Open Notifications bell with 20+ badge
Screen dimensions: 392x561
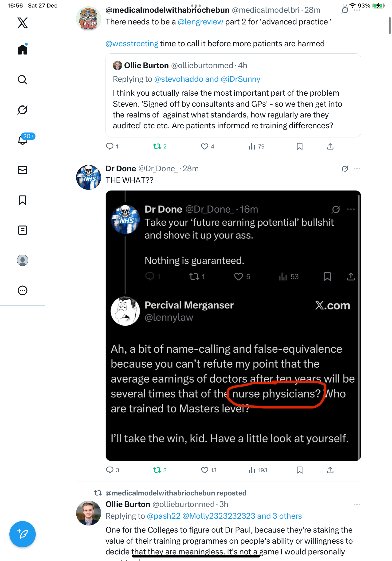pos(23,140)
